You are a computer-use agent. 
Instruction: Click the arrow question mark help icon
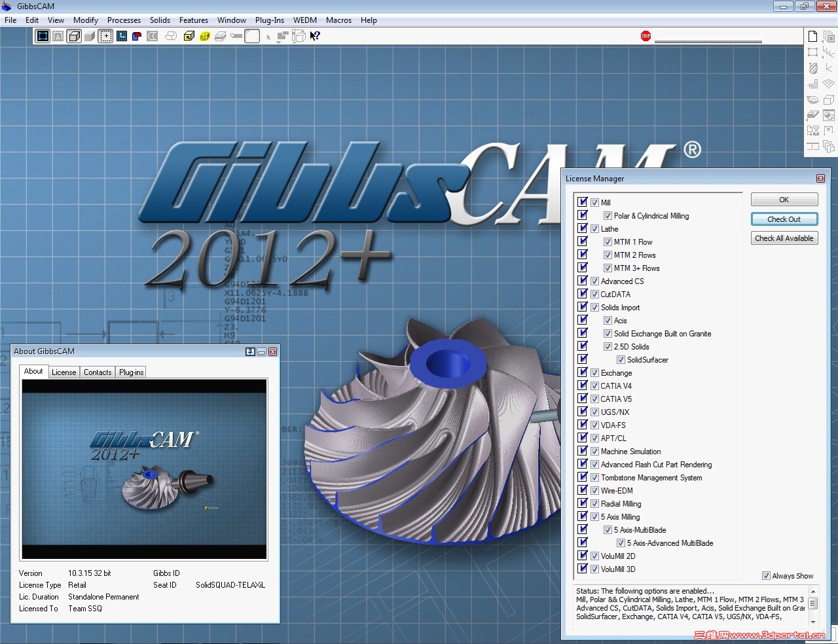pos(315,36)
